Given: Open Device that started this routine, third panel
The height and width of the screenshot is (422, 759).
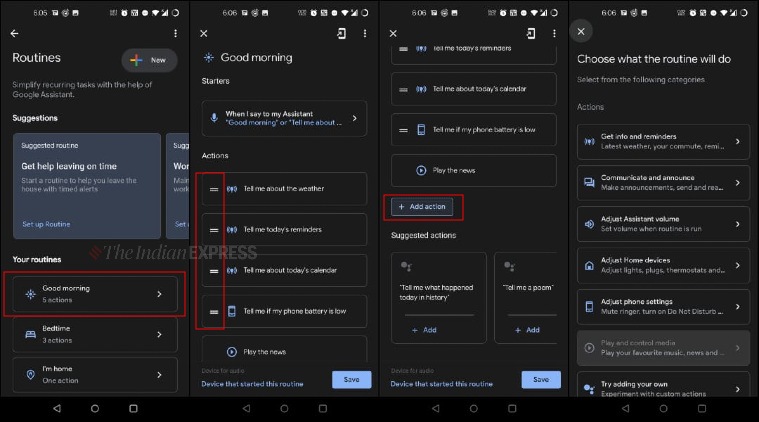Looking at the screenshot, I should click(x=441, y=384).
